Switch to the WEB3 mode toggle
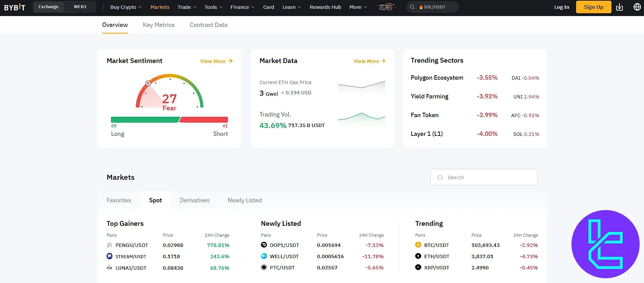This screenshot has height=283, width=644. coord(80,7)
